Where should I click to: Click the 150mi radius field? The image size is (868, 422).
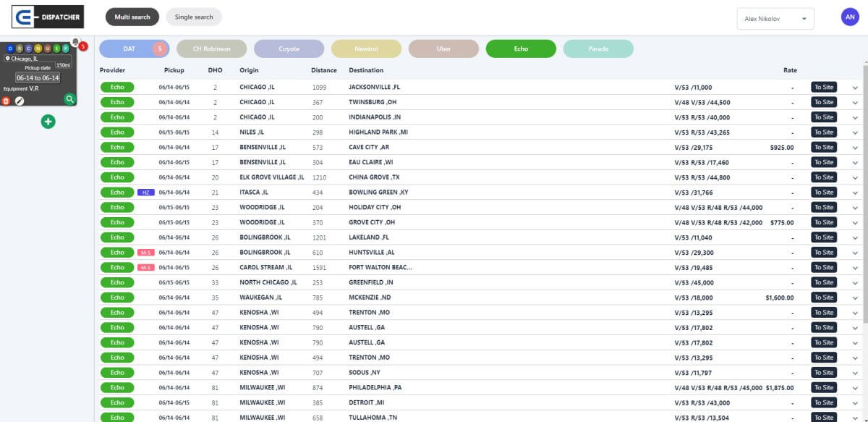63,65
